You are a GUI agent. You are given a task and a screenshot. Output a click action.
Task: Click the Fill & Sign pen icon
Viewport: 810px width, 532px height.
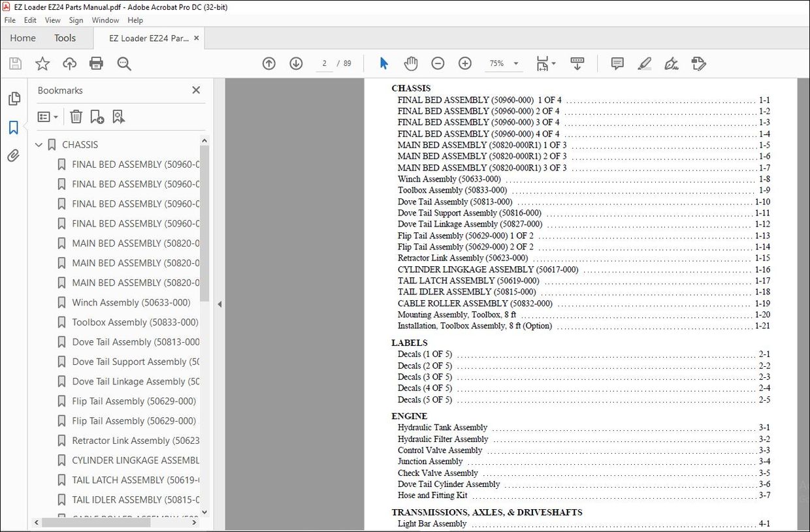(671, 63)
